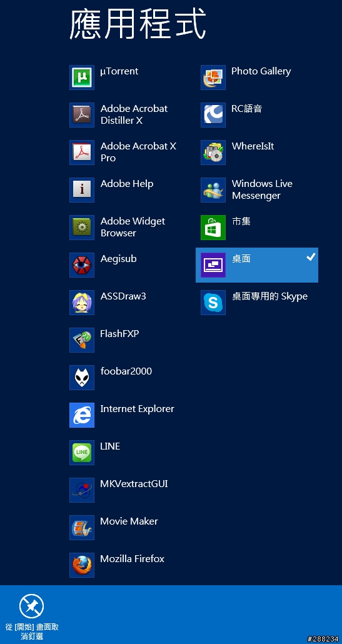Screen dimensions: 342x644
Task: Click the 桌面專用的 Skype label
Action: tap(269, 296)
